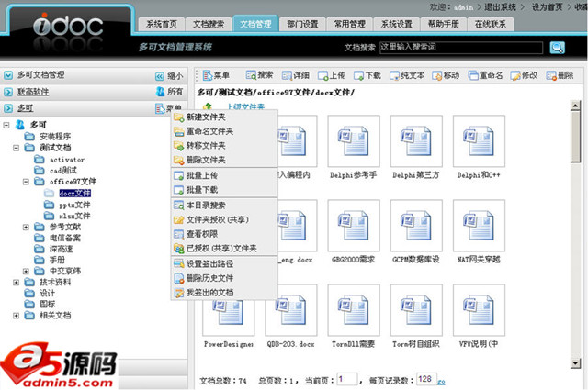The height and width of the screenshot is (390, 588).
Task: Choose 本目录搜索 from the menu
Action: click(224, 206)
